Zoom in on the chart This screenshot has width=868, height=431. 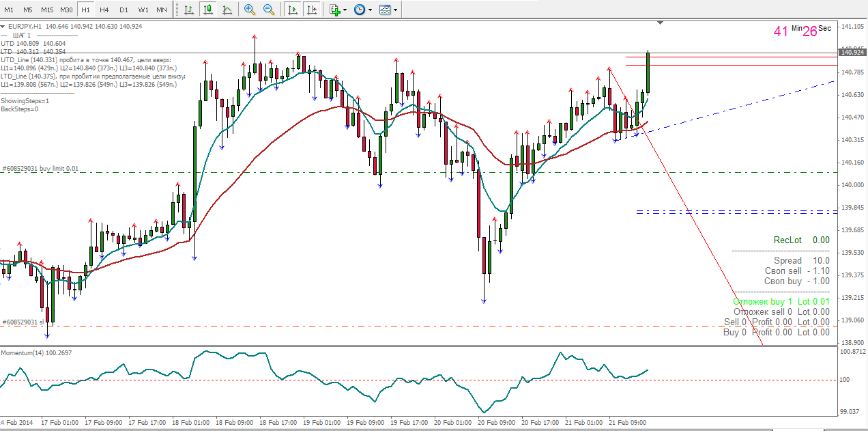pos(250,10)
